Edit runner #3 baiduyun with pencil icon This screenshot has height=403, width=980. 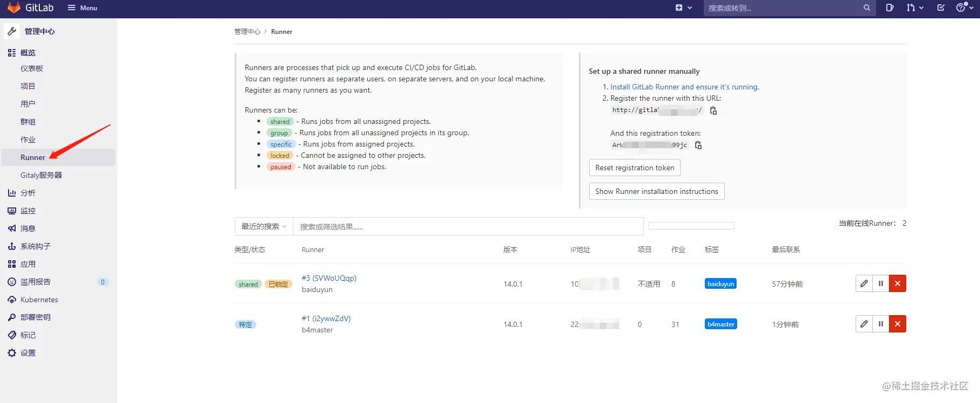click(x=864, y=283)
